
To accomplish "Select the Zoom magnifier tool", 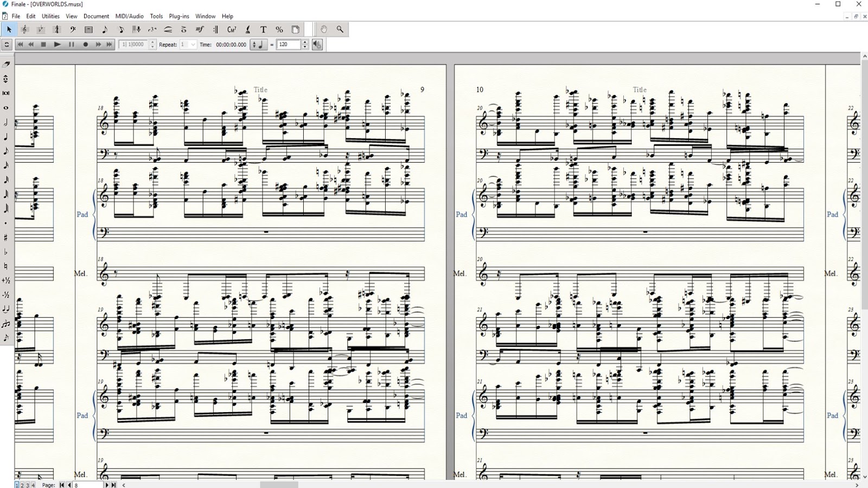I will (x=340, y=29).
